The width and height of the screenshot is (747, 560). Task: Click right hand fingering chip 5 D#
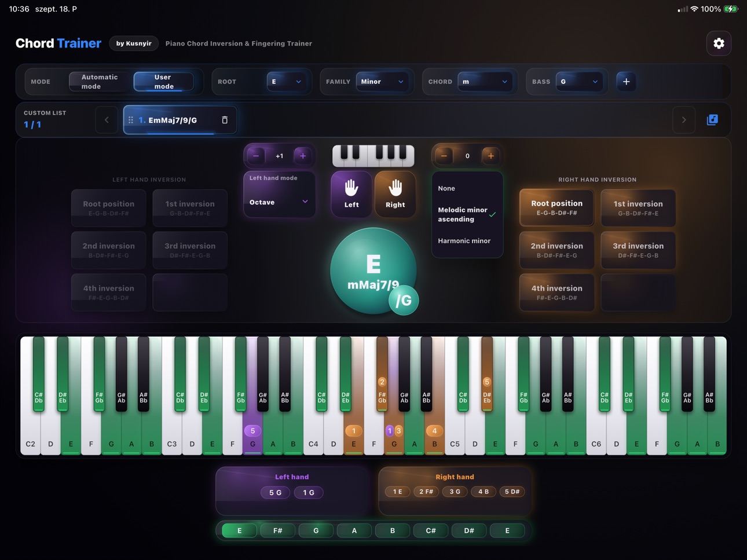[x=512, y=492]
